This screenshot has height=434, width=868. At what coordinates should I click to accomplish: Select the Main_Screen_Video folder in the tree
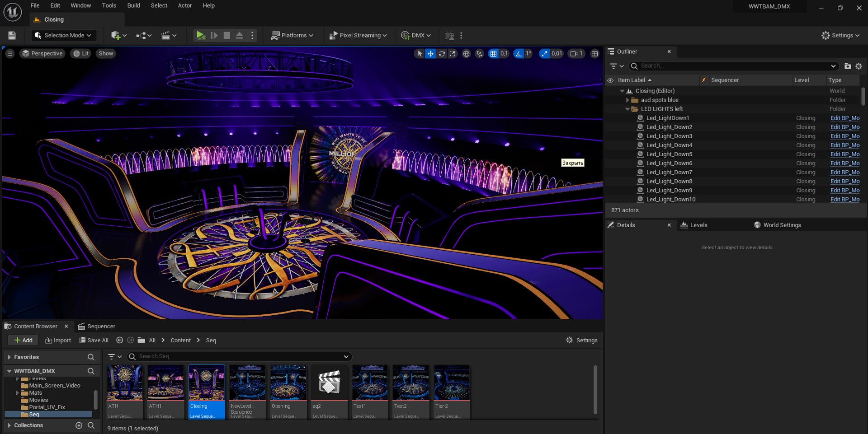pos(54,385)
